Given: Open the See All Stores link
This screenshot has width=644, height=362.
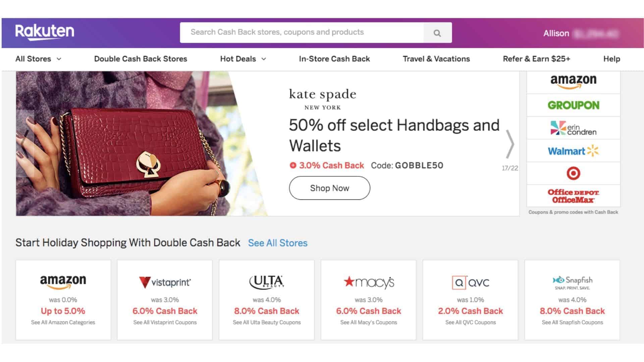Looking at the screenshot, I should (277, 243).
